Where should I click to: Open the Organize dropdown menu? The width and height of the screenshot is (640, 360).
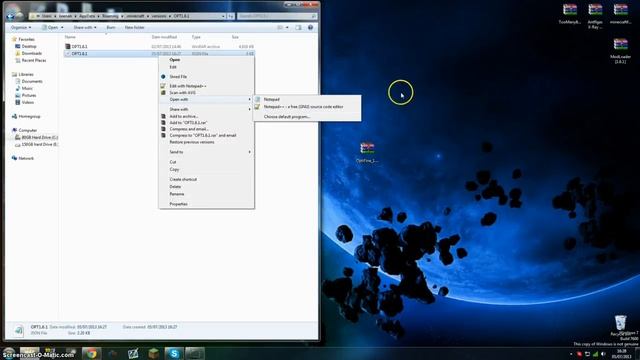click(x=21, y=27)
